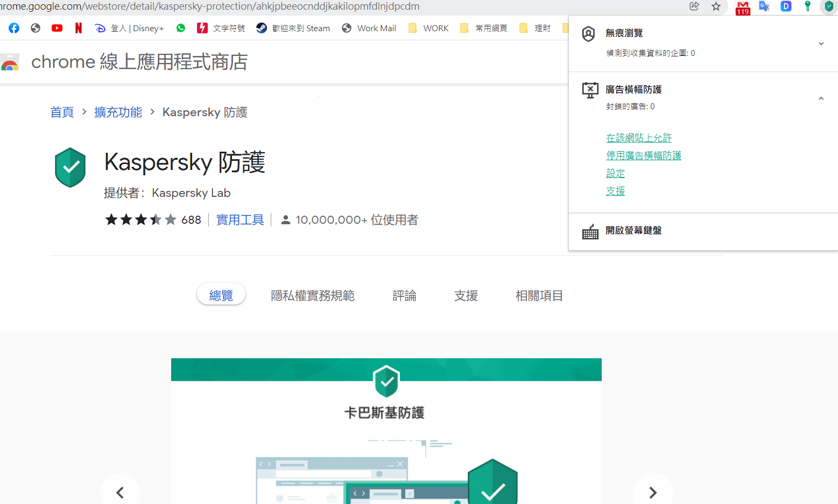Screen dimensions: 838x504
Task: Click the 卡巴斯基防護 preview screenshot
Action: (386, 430)
